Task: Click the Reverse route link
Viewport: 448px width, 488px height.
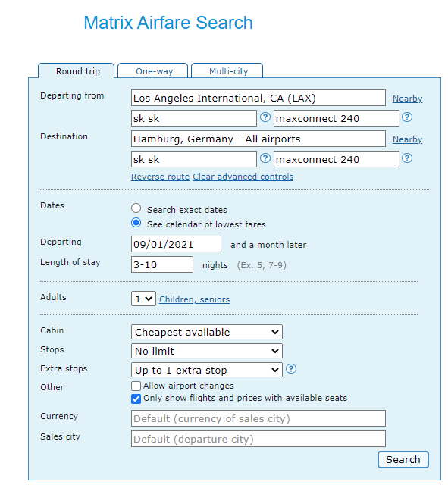Action: click(161, 177)
